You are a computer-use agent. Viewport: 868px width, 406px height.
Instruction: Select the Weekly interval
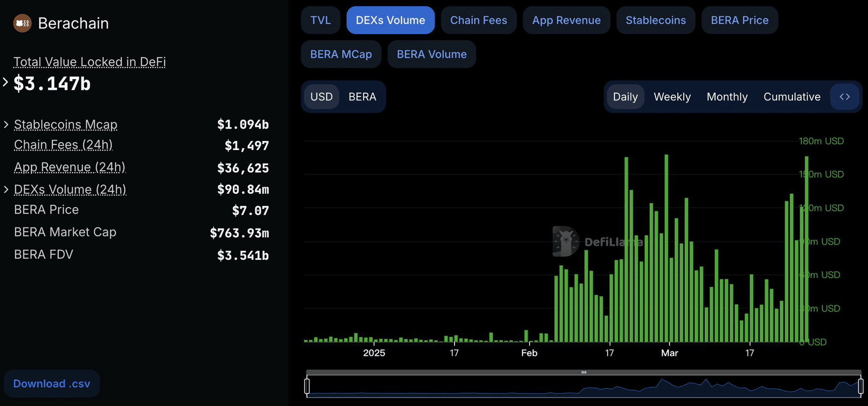(x=672, y=97)
